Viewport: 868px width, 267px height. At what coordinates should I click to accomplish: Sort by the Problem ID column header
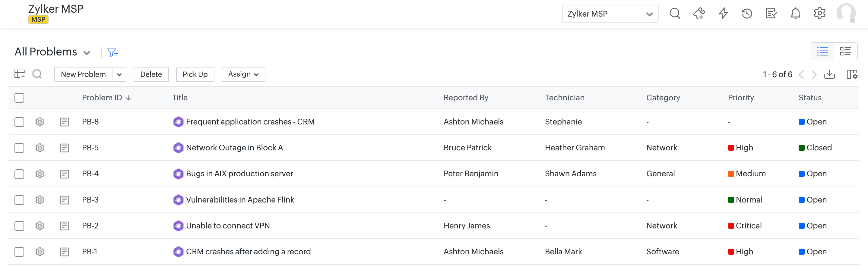102,98
